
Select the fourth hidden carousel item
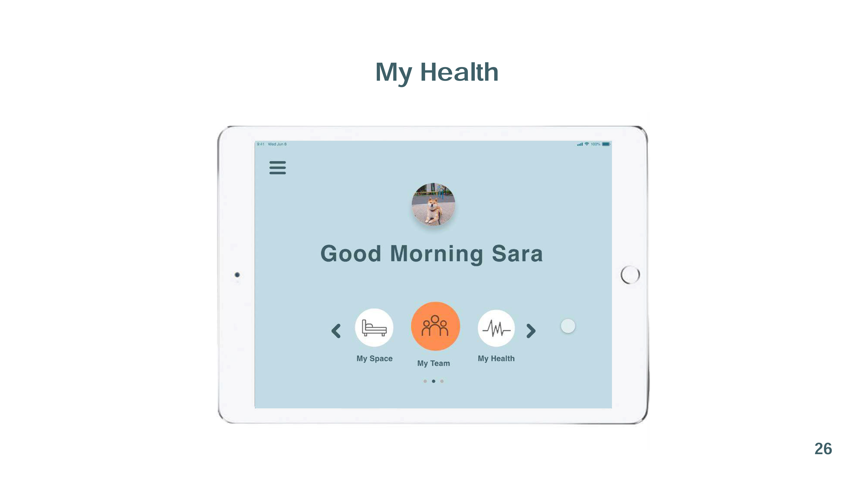pyautogui.click(x=567, y=326)
